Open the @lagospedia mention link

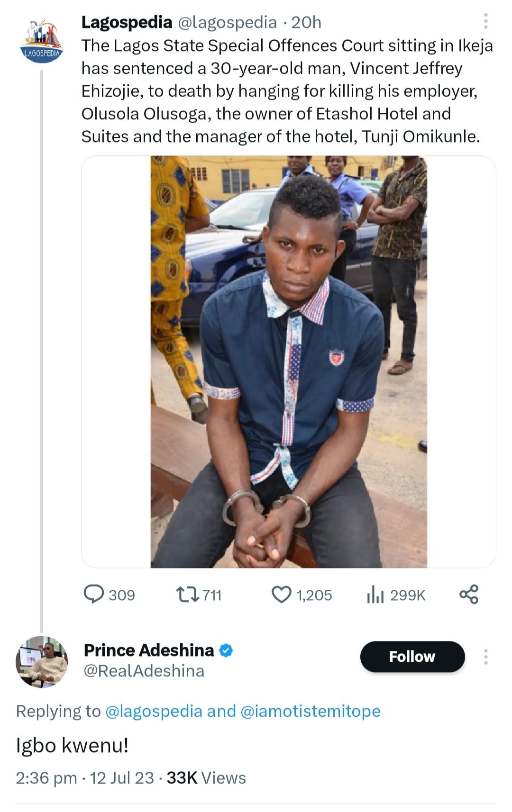pyautogui.click(x=153, y=711)
